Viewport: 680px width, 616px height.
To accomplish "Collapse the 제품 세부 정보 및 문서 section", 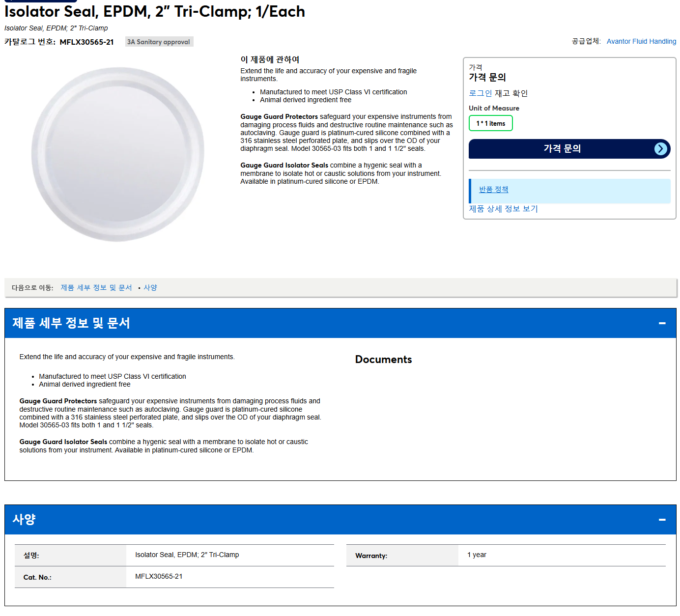I will [662, 323].
